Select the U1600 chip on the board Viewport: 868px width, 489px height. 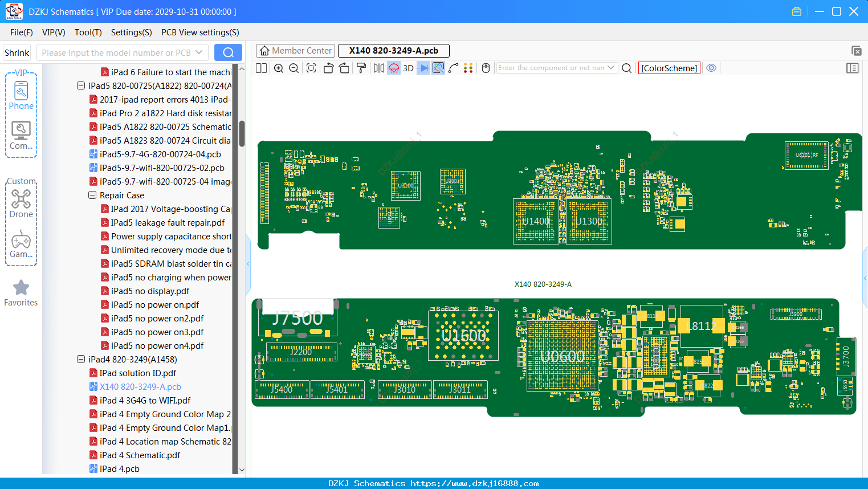463,336
